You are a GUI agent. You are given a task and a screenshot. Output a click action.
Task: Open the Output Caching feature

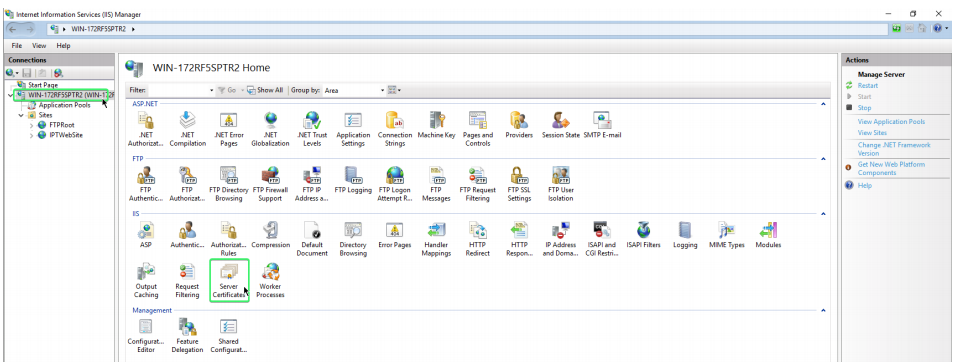point(146,281)
